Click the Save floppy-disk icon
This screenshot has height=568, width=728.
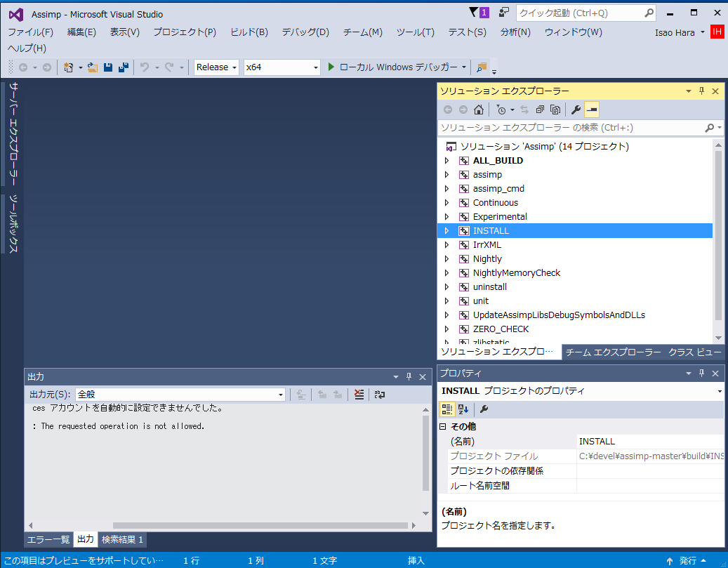pos(108,67)
